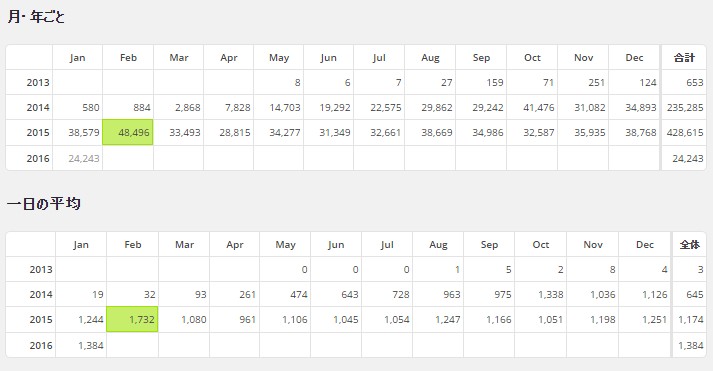Select the 41,476 cell for Oct 2014
The height and width of the screenshot is (371, 713).
coord(532,107)
